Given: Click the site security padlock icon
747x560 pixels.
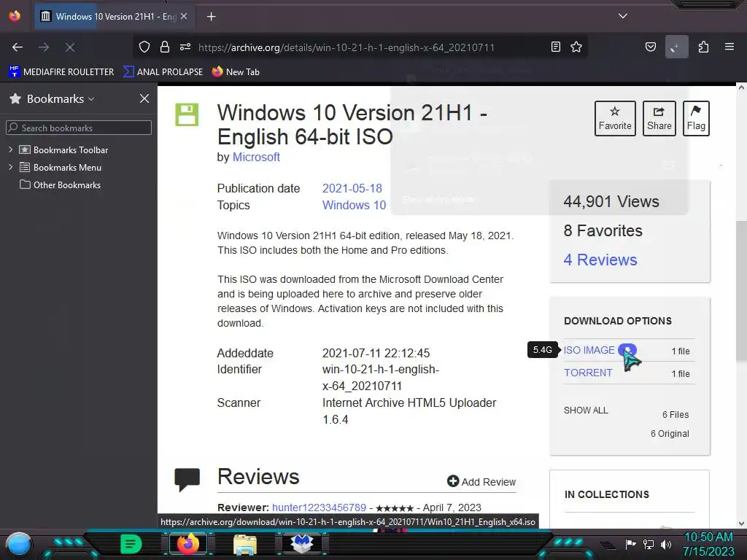Looking at the screenshot, I should pyautogui.click(x=165, y=47).
